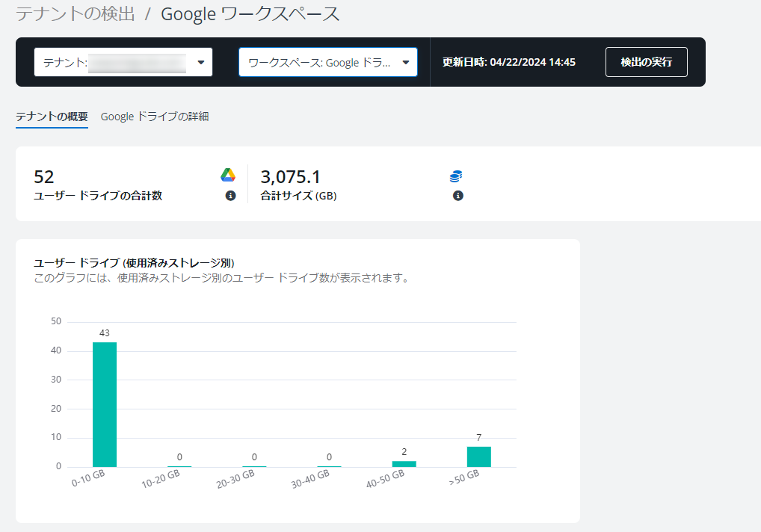Click the 20-30 GB bar showing 0
This screenshot has height=532, width=761.
pyautogui.click(x=254, y=466)
